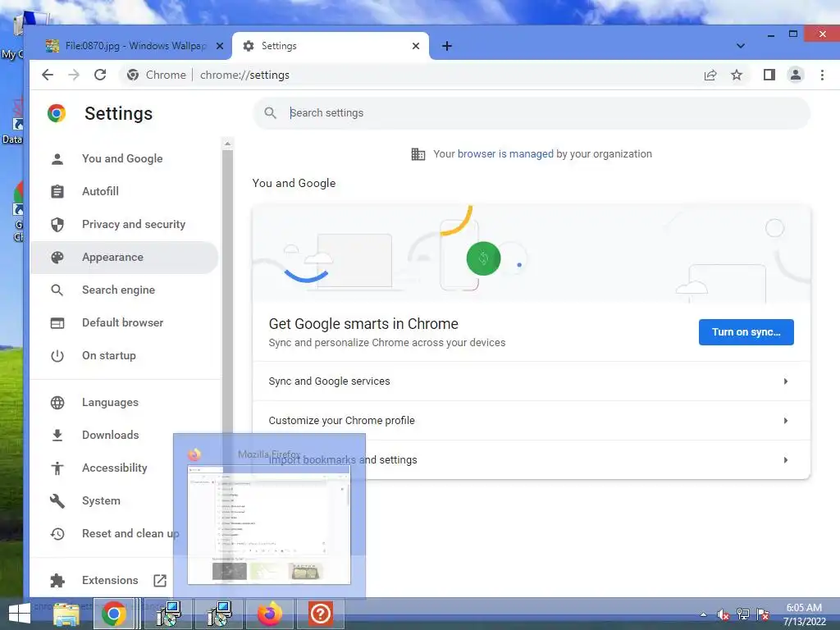Click the Search settings input field
The width and height of the screenshot is (840, 630).
(x=532, y=113)
